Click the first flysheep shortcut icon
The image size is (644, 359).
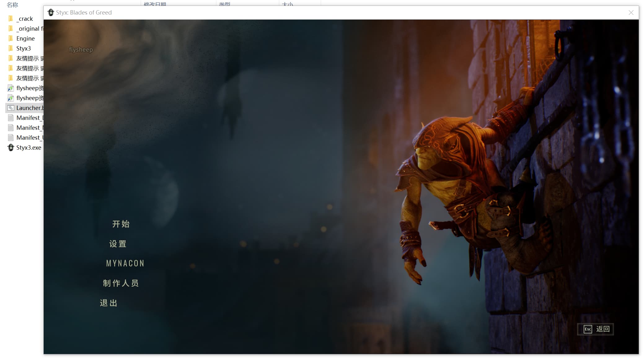(11, 88)
